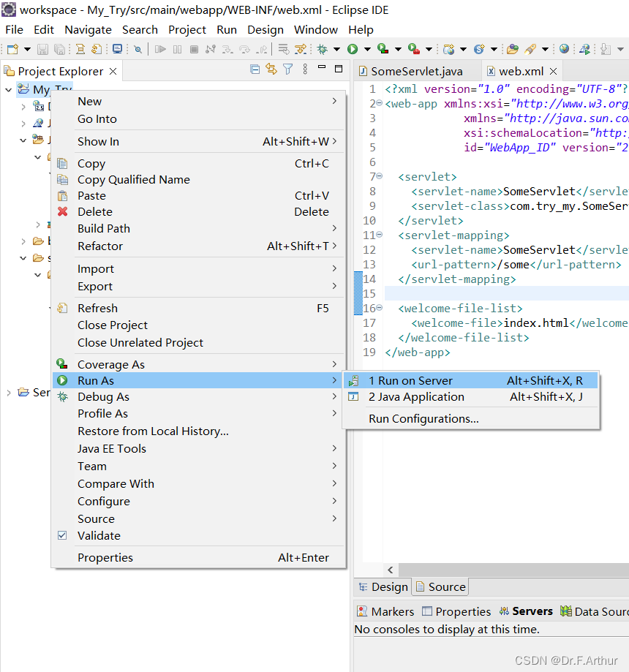Open Project Explorer View Menu dots
The width and height of the screenshot is (629, 672).
305,69
